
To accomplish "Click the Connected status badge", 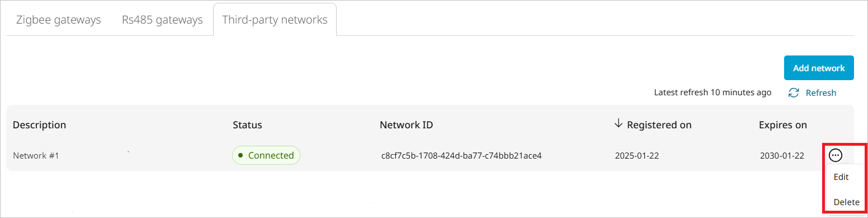I will (x=266, y=155).
